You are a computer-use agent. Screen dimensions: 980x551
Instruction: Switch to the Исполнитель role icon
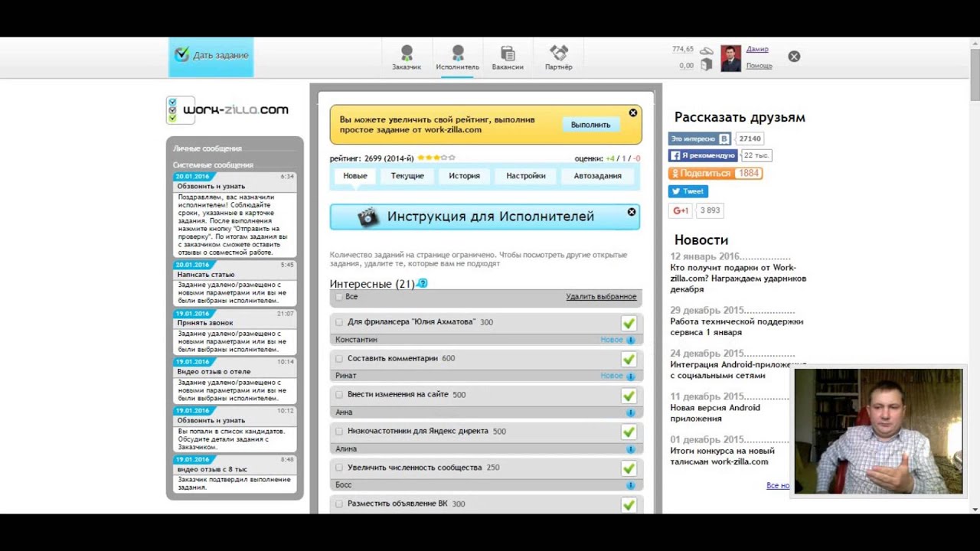coord(458,57)
